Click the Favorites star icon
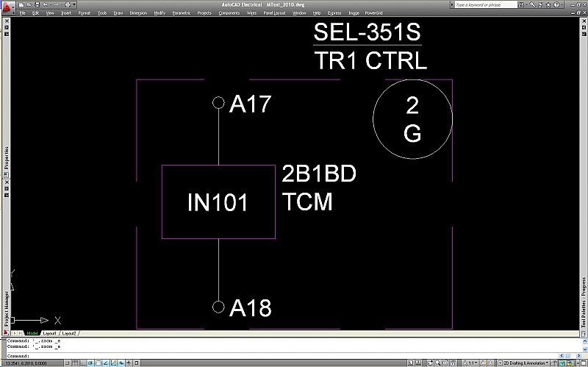This screenshot has width=588, height=367. pyautogui.click(x=548, y=5)
